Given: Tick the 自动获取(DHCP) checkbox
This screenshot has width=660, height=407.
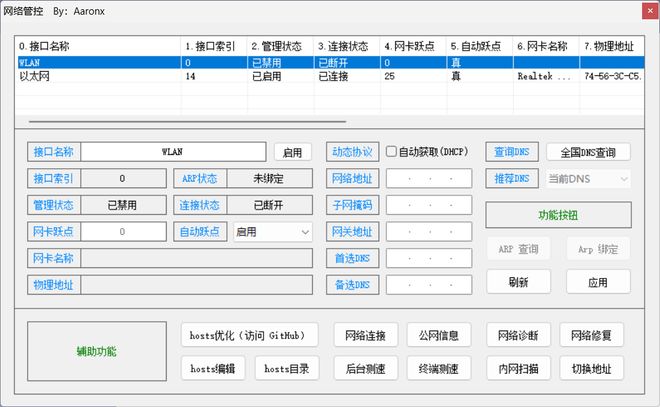Looking at the screenshot, I should click(391, 152).
